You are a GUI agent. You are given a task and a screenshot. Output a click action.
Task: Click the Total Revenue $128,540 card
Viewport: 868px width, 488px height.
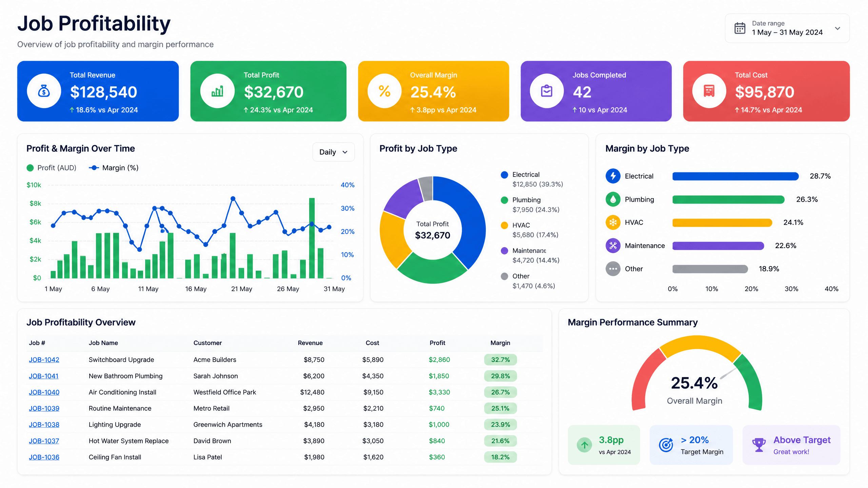coord(98,91)
